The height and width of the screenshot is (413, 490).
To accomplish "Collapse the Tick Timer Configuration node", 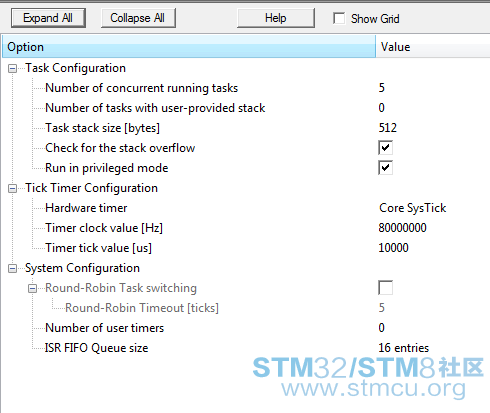I will tap(12, 189).
